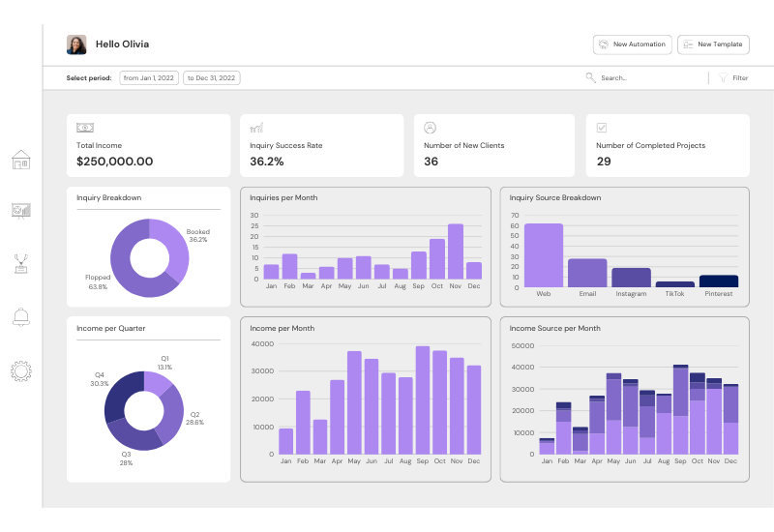774x532 pixels.
Task: Click the Web bar in Inquiry Source Breakdown
Action: 543,254
